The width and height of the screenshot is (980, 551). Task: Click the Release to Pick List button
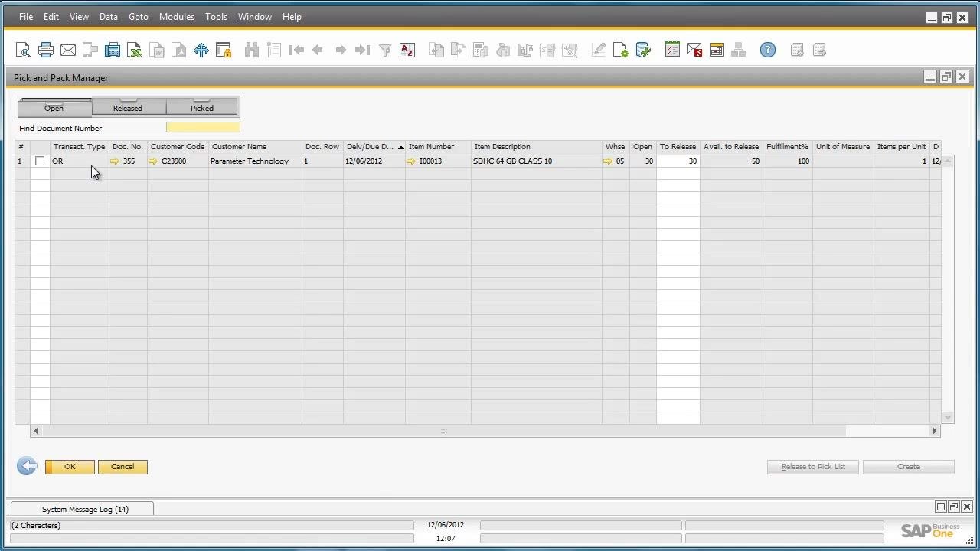[x=813, y=467]
